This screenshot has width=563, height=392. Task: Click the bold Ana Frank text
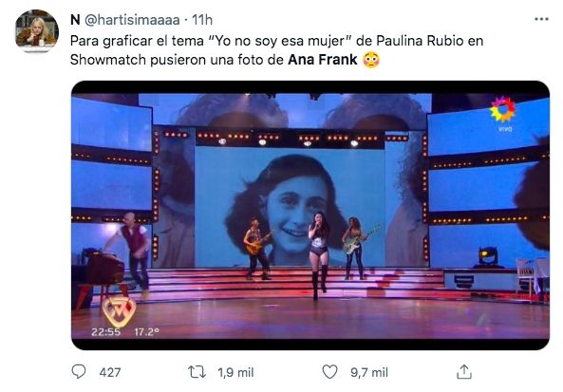323,60
